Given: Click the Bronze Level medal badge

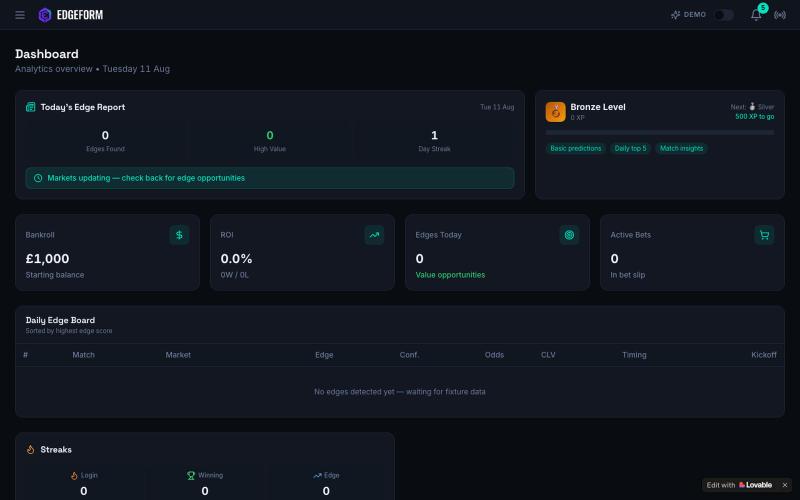Looking at the screenshot, I should [x=555, y=112].
